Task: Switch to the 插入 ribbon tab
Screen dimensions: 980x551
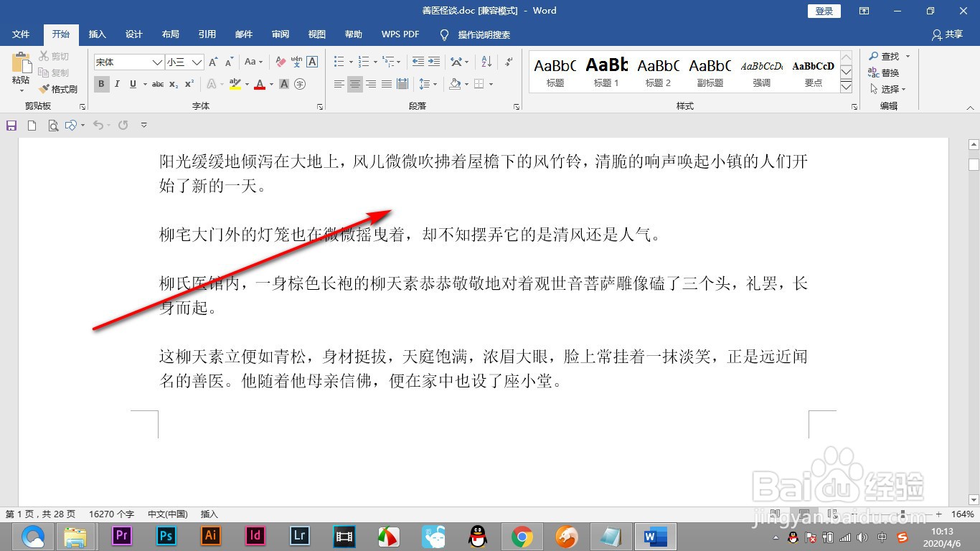Action: [x=97, y=34]
